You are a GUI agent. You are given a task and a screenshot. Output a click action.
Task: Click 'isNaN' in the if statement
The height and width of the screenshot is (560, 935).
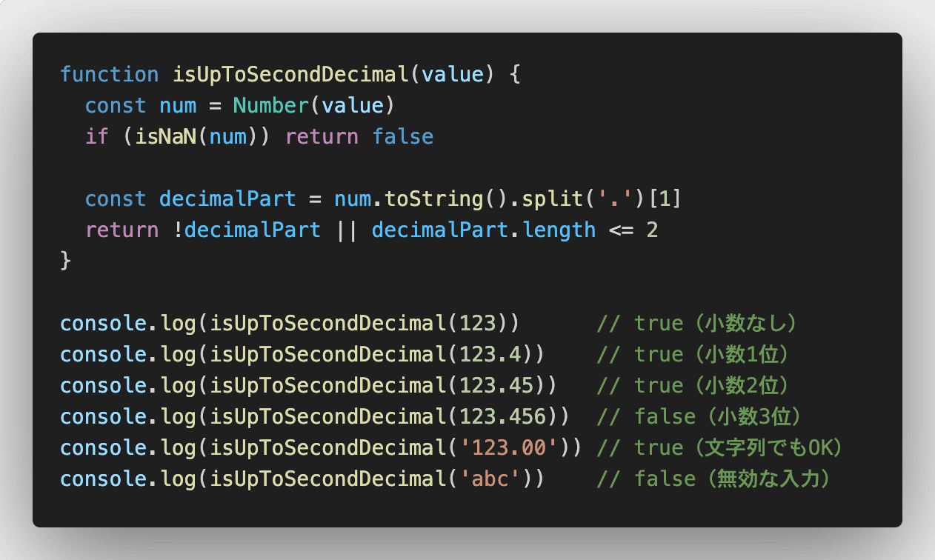point(166,137)
